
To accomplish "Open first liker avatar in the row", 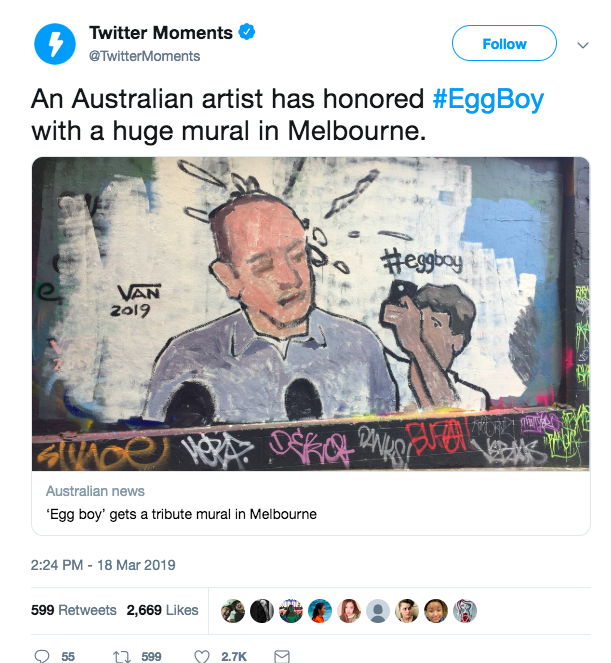I will pyautogui.click(x=233, y=611).
